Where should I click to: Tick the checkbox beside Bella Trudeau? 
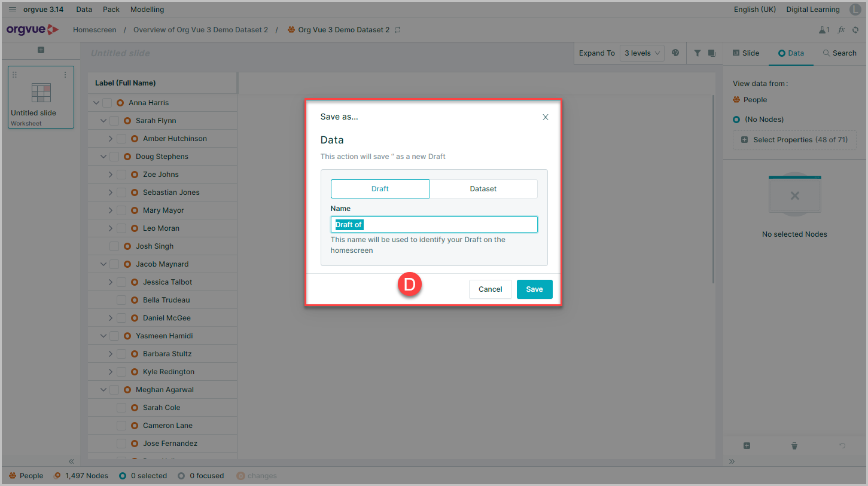[121, 300]
